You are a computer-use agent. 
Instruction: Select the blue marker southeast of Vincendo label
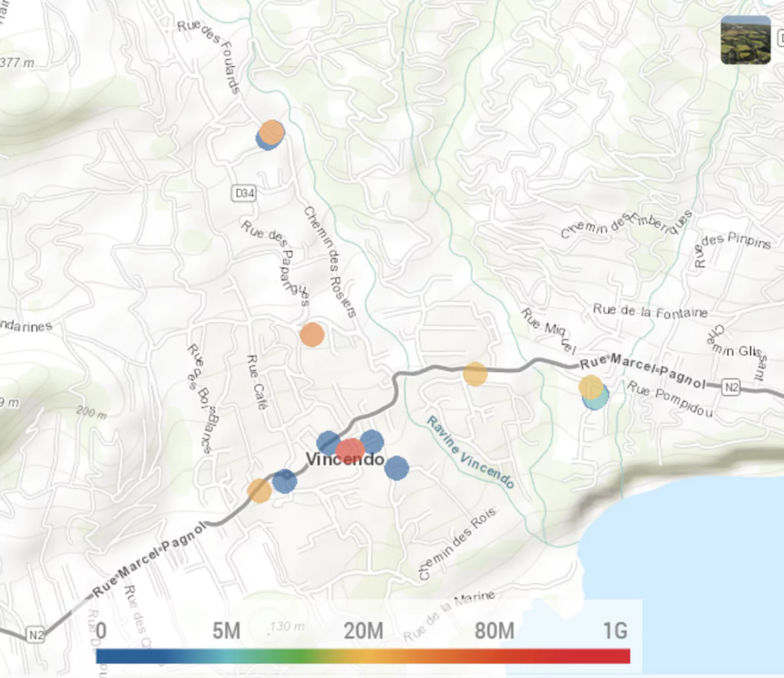pos(397,468)
